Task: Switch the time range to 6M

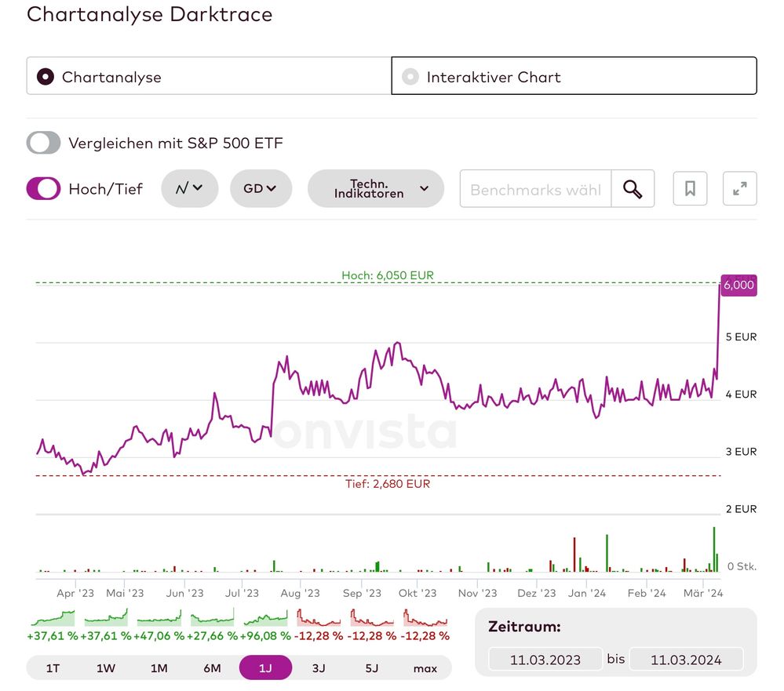Action: 212,668
